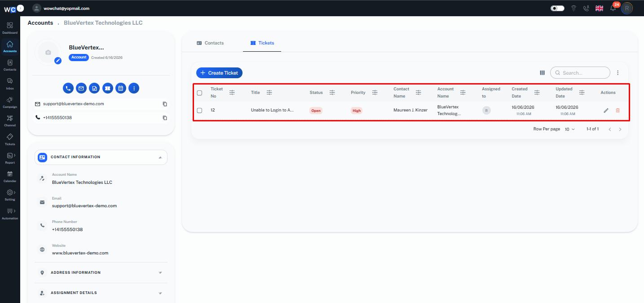
Task: Click the Create Ticket button
Action: (220, 73)
